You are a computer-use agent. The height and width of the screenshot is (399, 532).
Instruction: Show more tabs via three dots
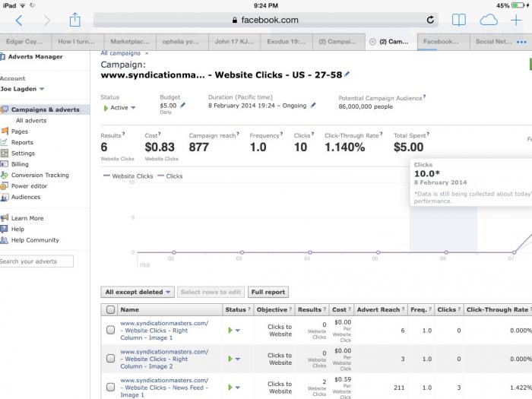(x=521, y=42)
